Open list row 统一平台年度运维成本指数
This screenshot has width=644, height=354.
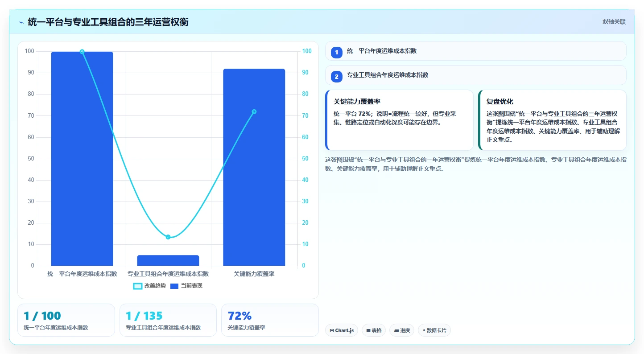pyautogui.click(x=476, y=51)
